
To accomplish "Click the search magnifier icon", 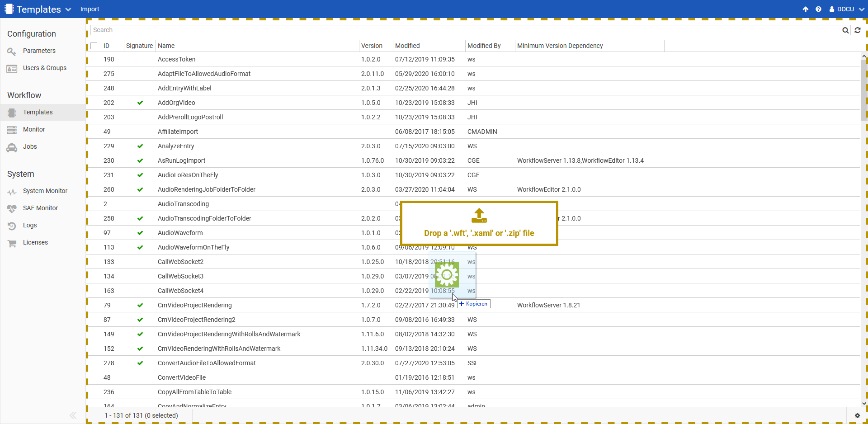I will pyautogui.click(x=845, y=30).
